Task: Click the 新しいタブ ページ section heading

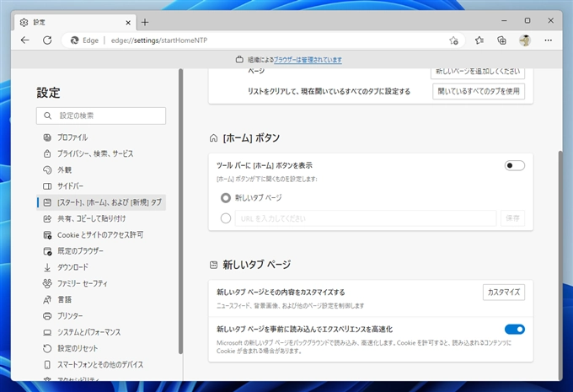Action: click(257, 265)
